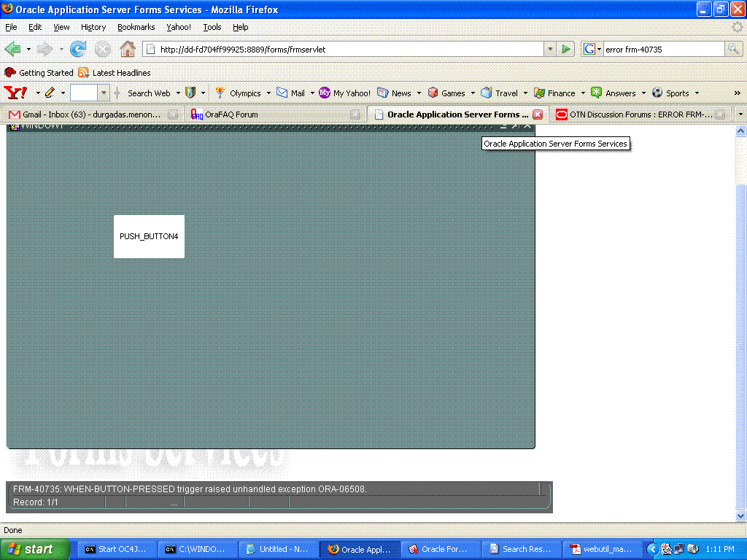Image resolution: width=747 pixels, height=560 pixels.
Task: Open the Games toolbar shortcut
Action: coord(446,93)
